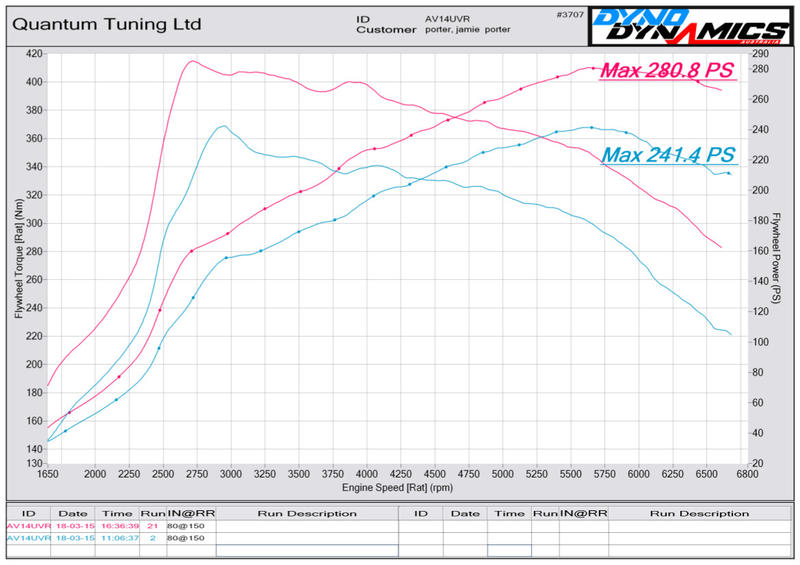Click the 16:36:39 time cell
The width and height of the screenshot is (800, 565).
pos(120,525)
